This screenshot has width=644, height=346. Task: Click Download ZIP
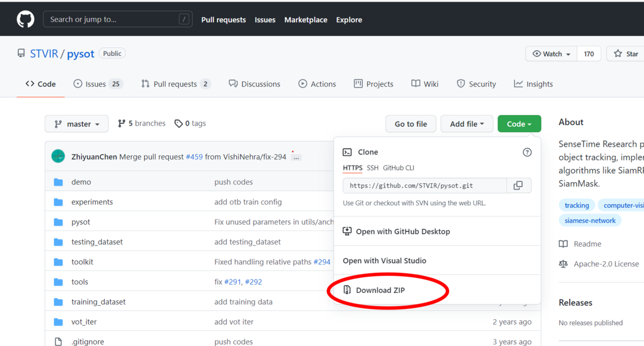pos(380,290)
